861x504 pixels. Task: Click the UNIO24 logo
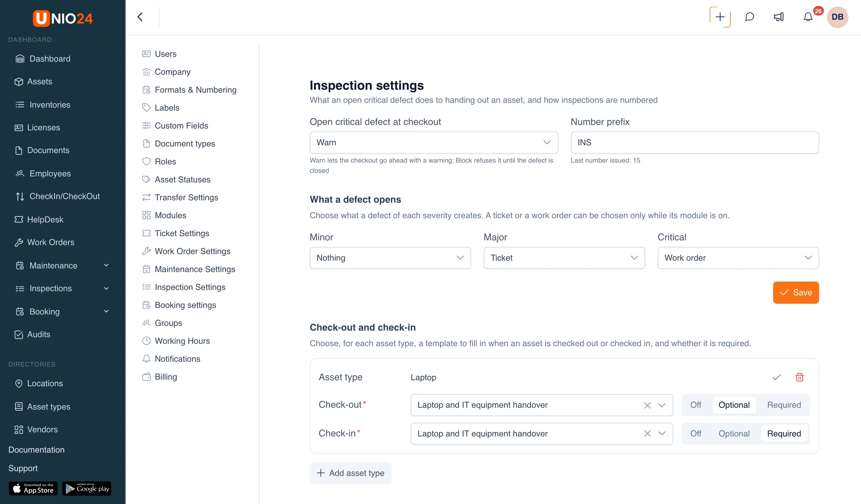click(x=62, y=18)
